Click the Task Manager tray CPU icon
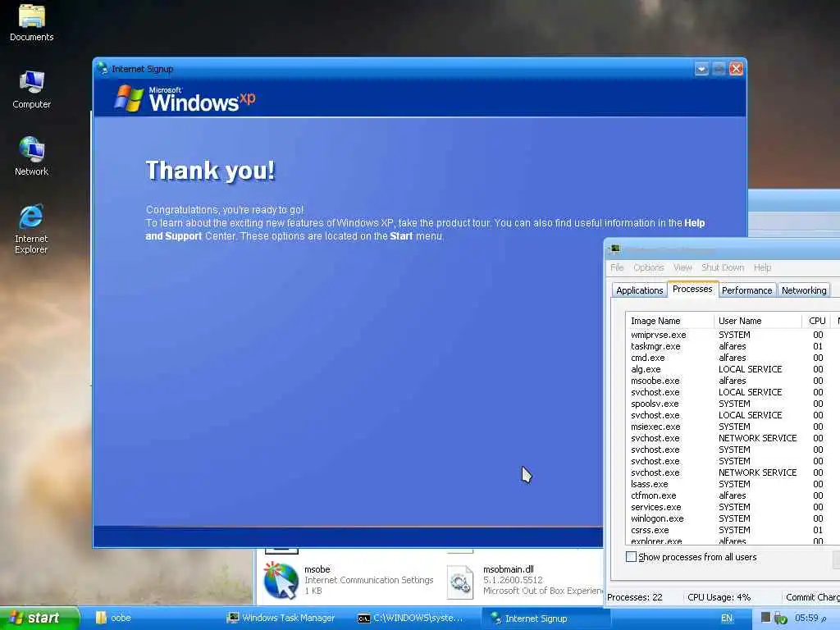The image size is (840, 630). (x=765, y=618)
